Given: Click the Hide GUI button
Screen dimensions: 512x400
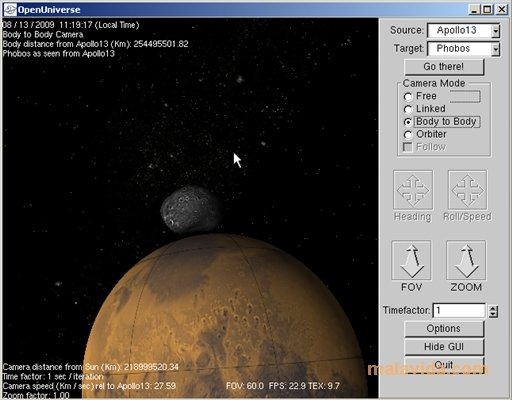Looking at the screenshot, I should click(444, 347).
